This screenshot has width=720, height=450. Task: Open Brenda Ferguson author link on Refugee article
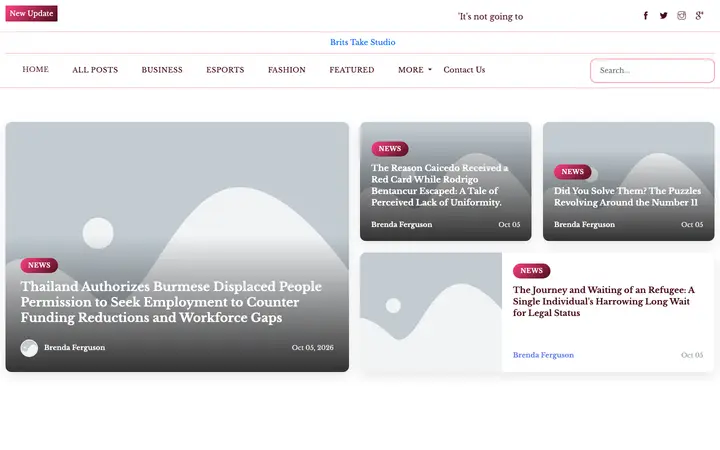(543, 355)
